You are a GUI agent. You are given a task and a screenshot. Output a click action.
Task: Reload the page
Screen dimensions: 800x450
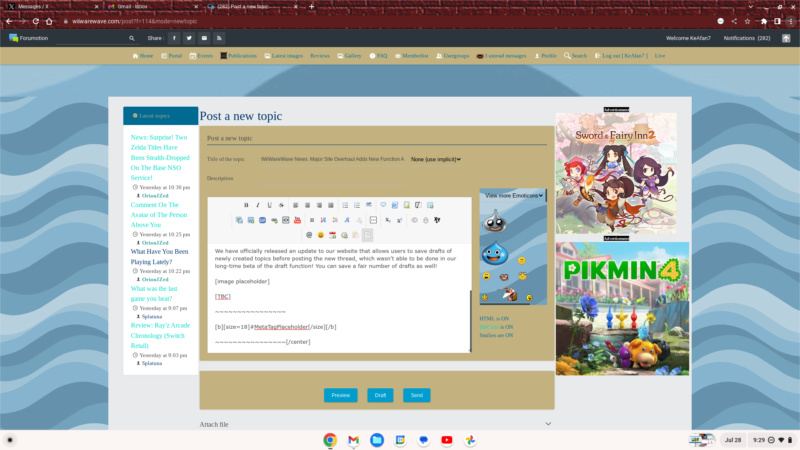pyautogui.click(x=36, y=21)
